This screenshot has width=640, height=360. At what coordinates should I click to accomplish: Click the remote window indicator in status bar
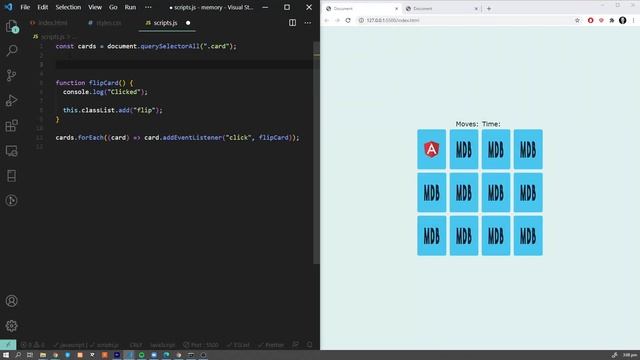pos(8,345)
